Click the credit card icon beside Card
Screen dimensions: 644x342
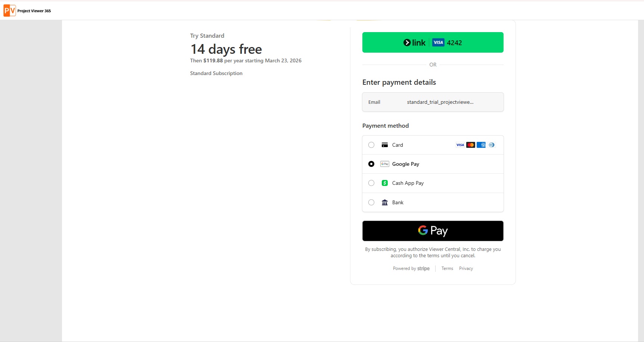tap(385, 145)
